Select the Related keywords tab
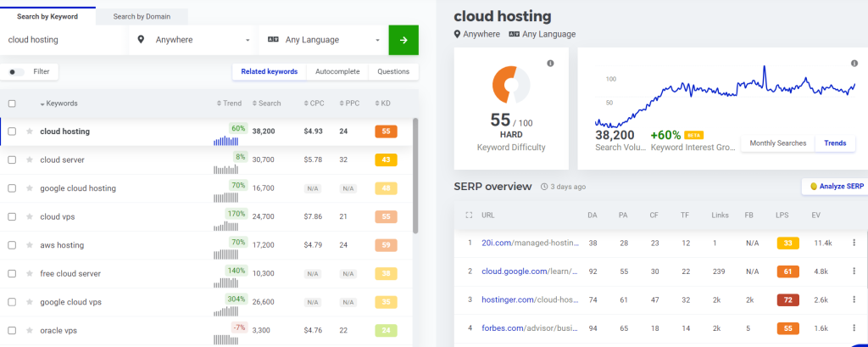Image resolution: width=868 pixels, height=347 pixels. tap(270, 71)
